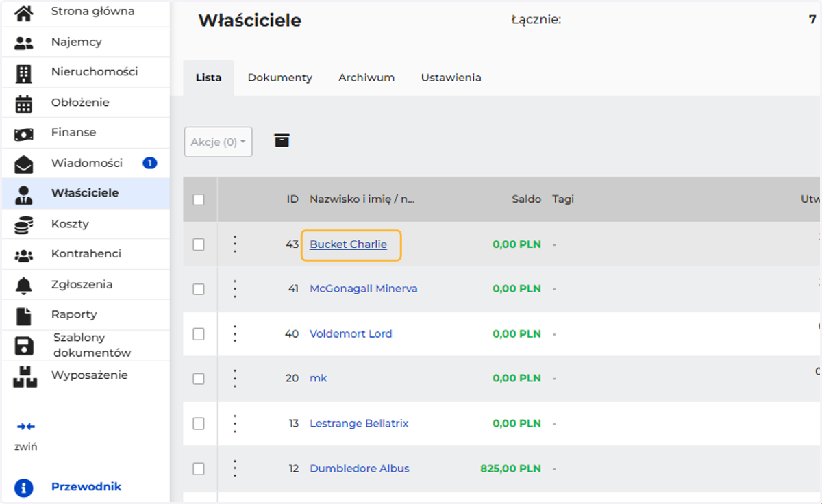This screenshot has width=822, height=504.
Task: Click the Nieruchomości building icon
Action: (24, 73)
